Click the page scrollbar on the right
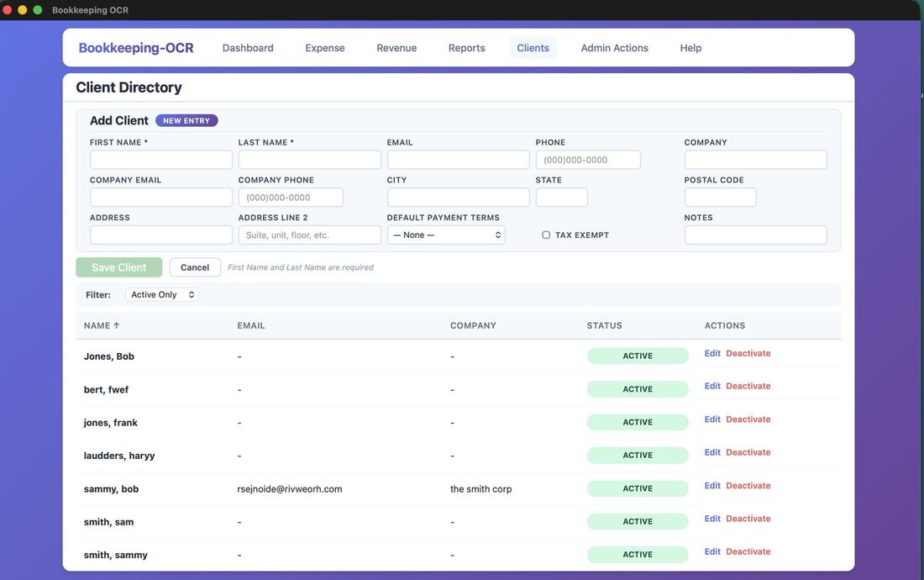Image resolution: width=924 pixels, height=580 pixels. pos(919,94)
